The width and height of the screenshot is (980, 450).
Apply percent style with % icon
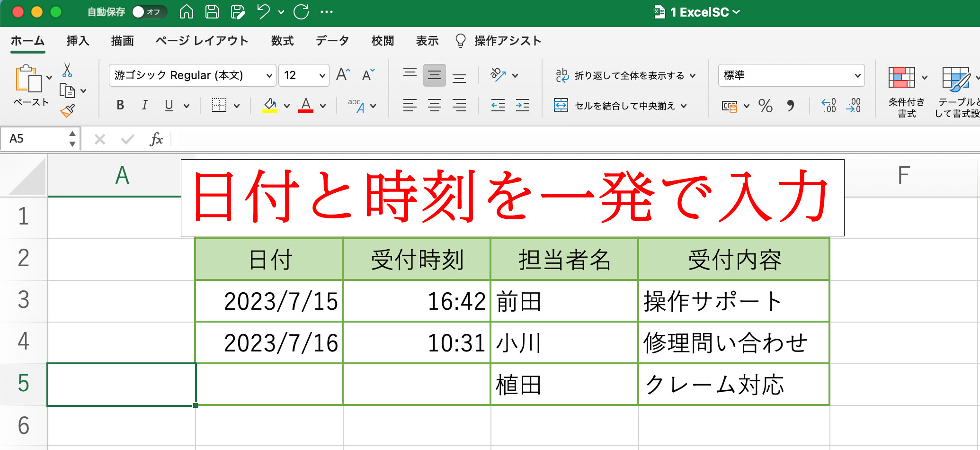[765, 106]
